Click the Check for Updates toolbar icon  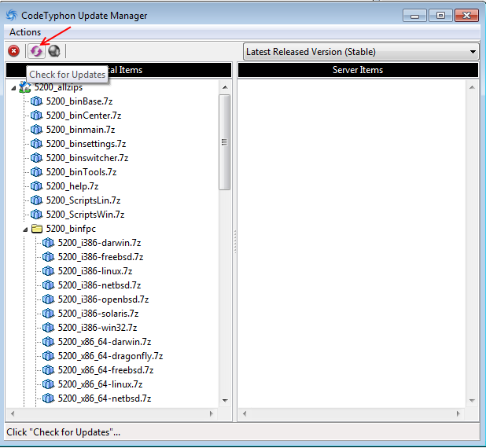(x=36, y=51)
